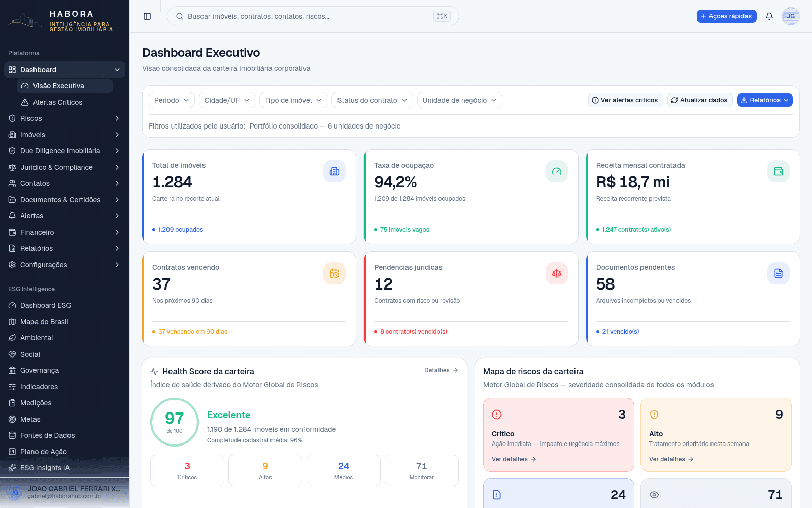812x508 pixels.
Task: Click the Pendências jurídicas scales icon
Action: pos(557,273)
